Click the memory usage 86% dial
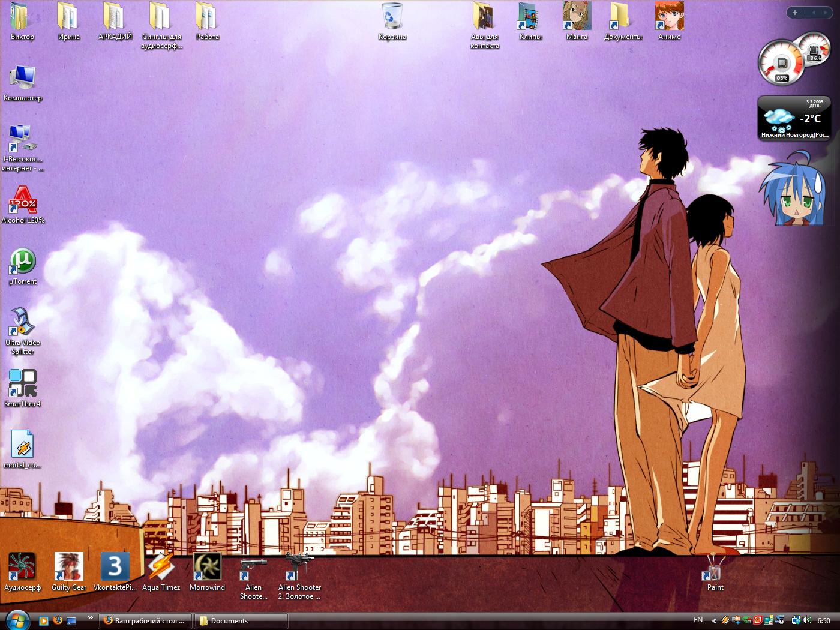 point(815,49)
